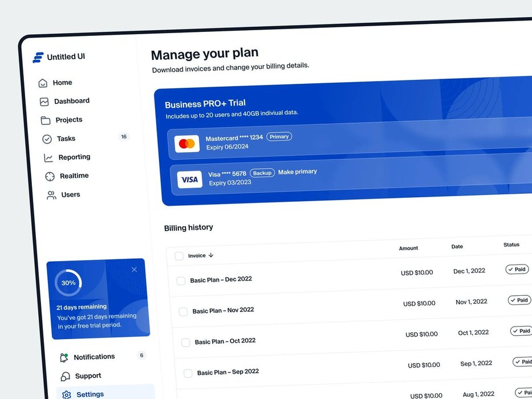Click the Home house icon

tap(43, 83)
